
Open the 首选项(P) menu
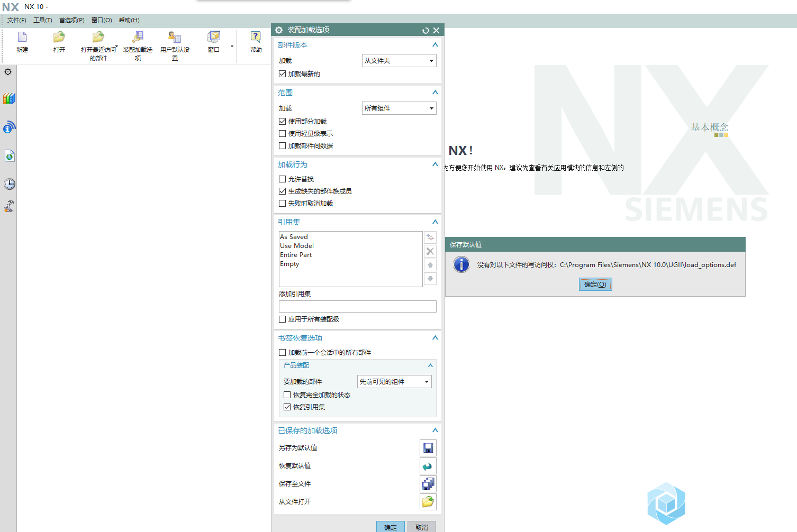click(x=71, y=21)
